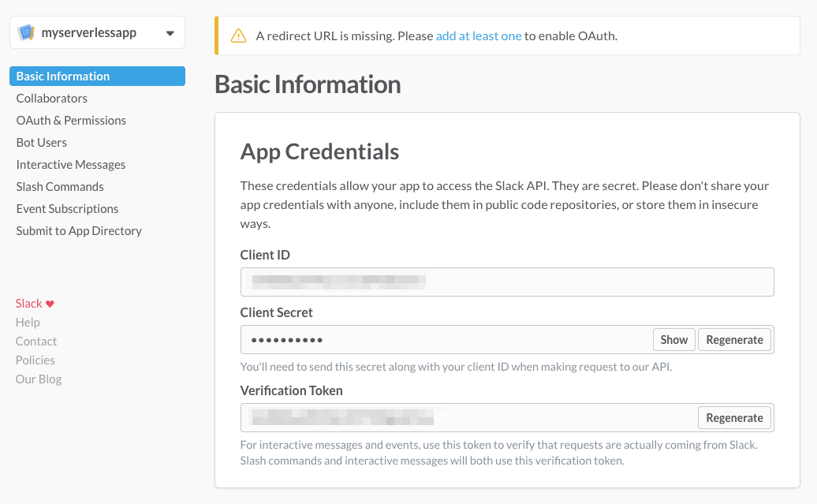Image resolution: width=817 pixels, height=504 pixels.
Task: Open Event Subscriptions page
Action: [67, 208]
